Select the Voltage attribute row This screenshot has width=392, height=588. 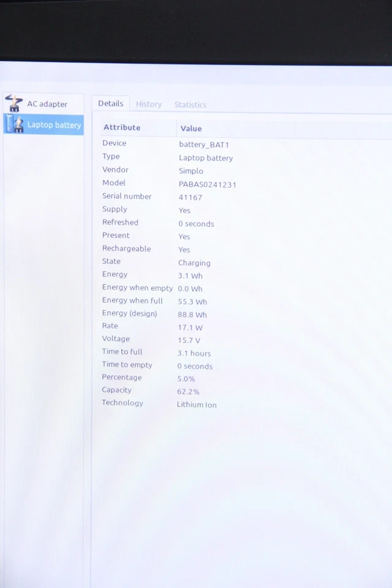116,339
